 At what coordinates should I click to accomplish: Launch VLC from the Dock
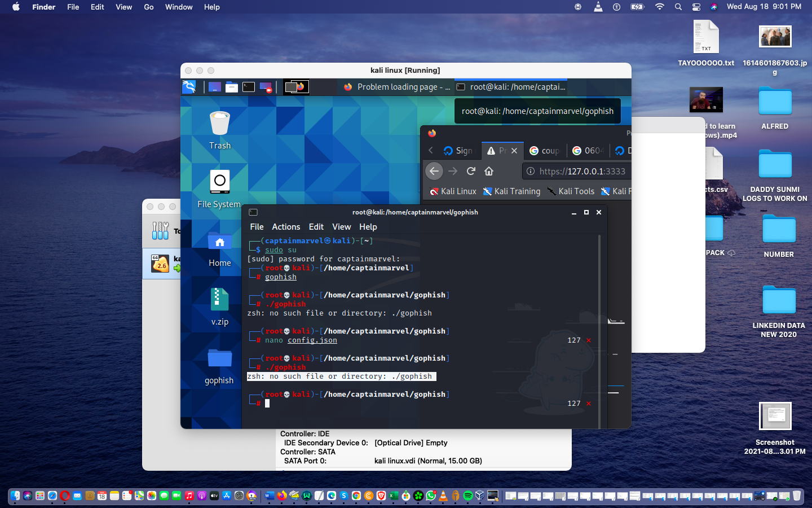[443, 497]
